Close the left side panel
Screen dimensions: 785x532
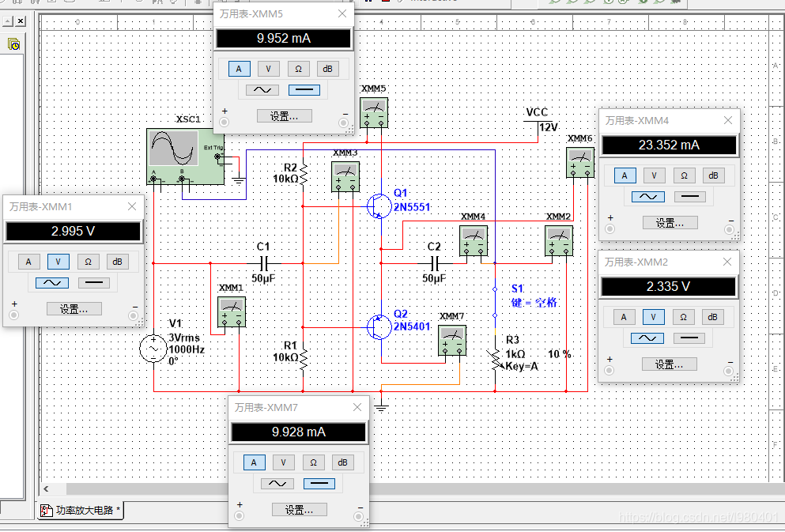click(x=20, y=21)
